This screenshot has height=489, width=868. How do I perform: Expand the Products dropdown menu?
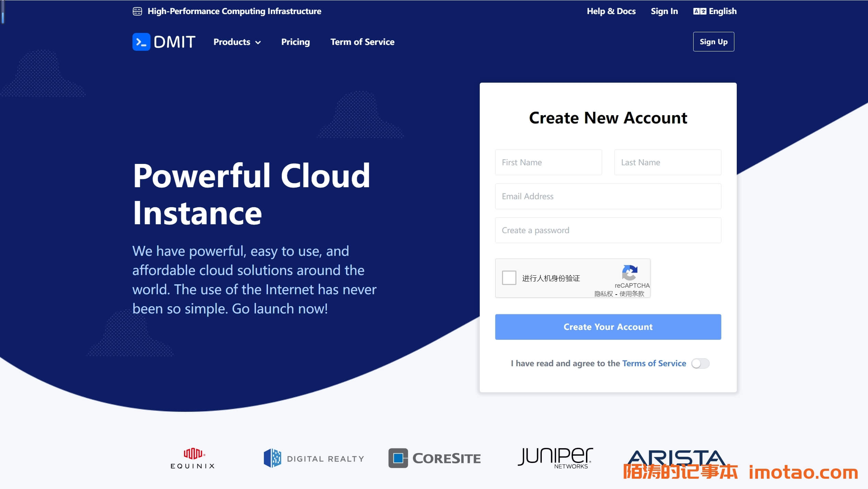coord(237,42)
